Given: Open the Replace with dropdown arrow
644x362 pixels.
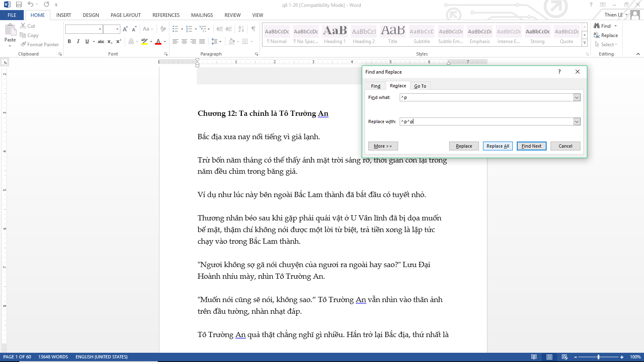Looking at the screenshot, I should pos(577,121).
